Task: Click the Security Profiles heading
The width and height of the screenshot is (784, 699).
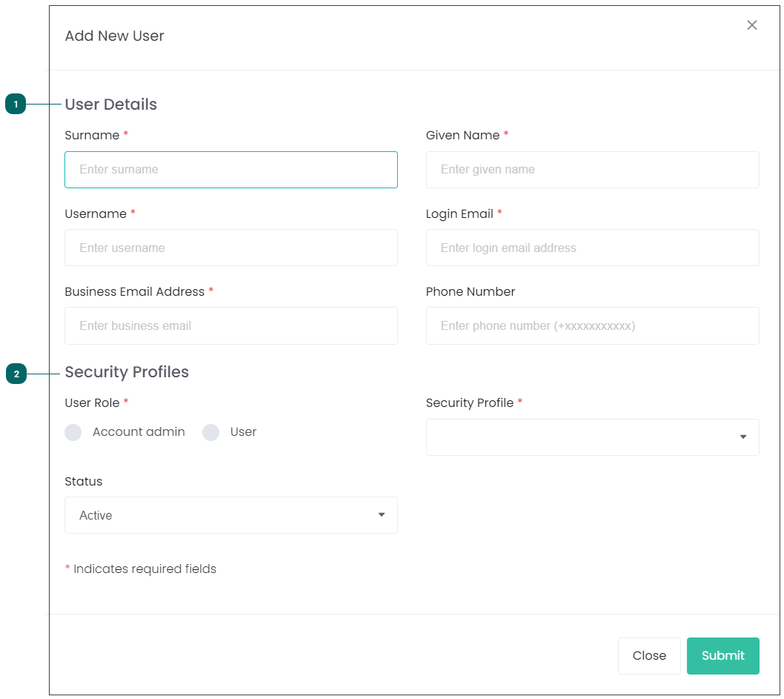Action: click(x=127, y=372)
